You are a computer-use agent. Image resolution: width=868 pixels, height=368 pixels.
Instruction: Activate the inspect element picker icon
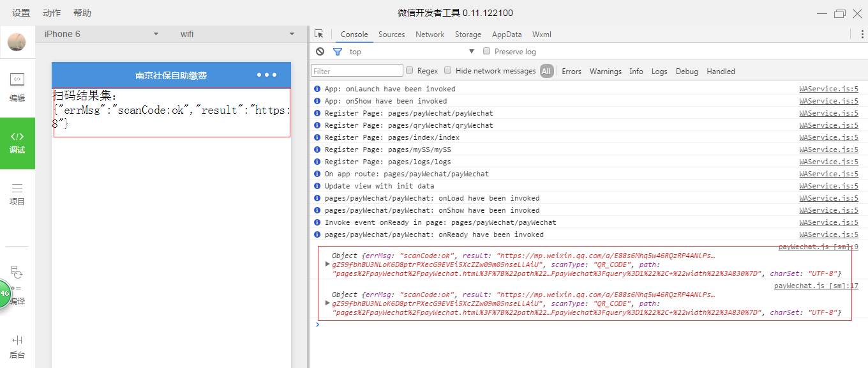pos(319,34)
